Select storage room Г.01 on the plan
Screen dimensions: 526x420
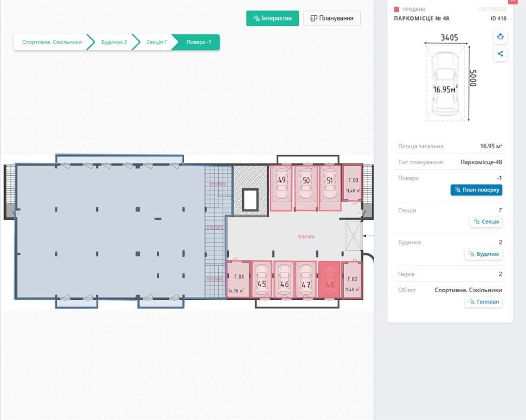(x=238, y=280)
